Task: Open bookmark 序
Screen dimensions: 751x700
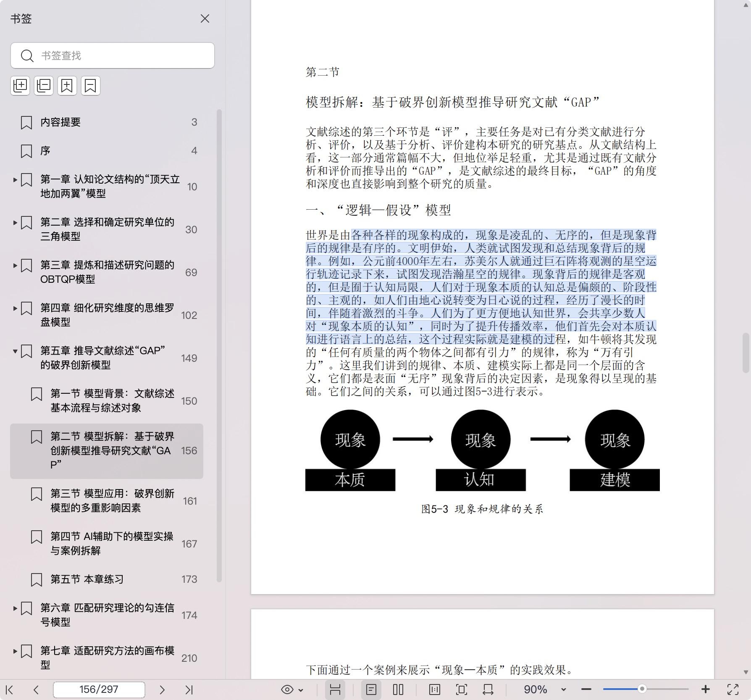Action: pos(107,151)
